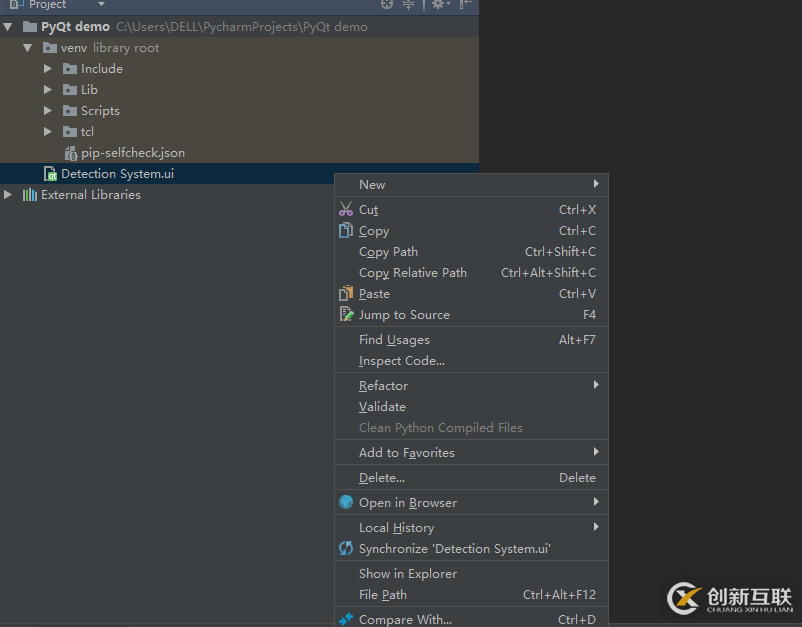Click the External Libraries bar-chart icon
Viewport: 802px width, 627px height.
(x=30, y=195)
